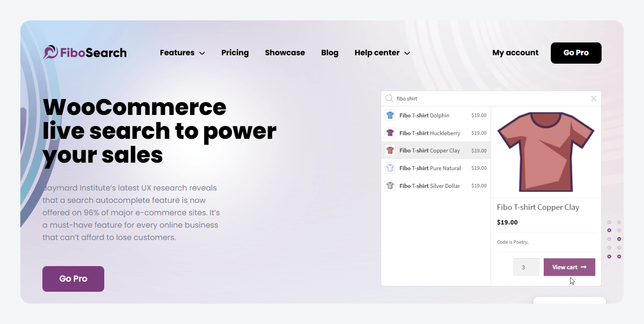
Task: Click the magnifier icon in search box
Action: click(x=389, y=99)
